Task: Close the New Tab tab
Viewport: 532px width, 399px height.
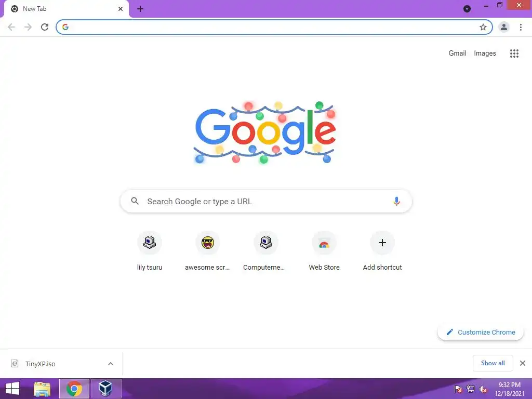Action: pyautogui.click(x=121, y=9)
